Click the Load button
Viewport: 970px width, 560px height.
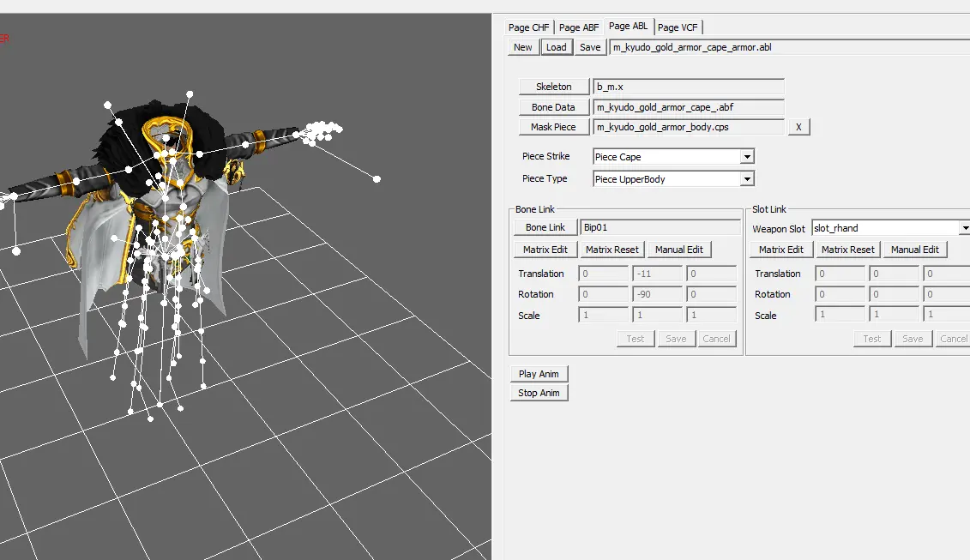click(556, 47)
